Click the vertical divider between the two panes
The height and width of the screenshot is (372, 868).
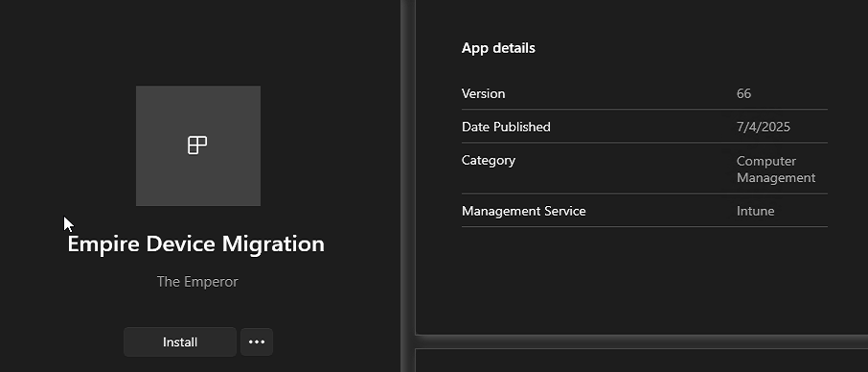[407, 186]
